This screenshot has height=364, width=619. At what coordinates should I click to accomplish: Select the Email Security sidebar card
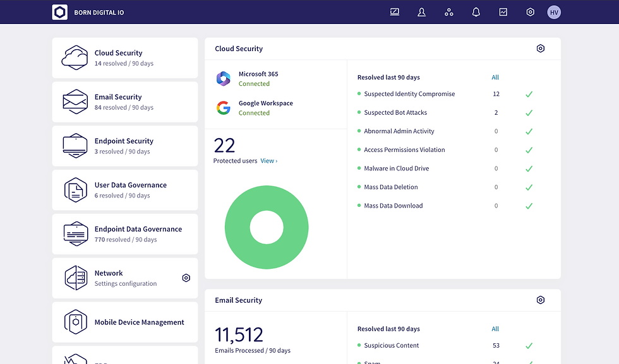pos(125,102)
